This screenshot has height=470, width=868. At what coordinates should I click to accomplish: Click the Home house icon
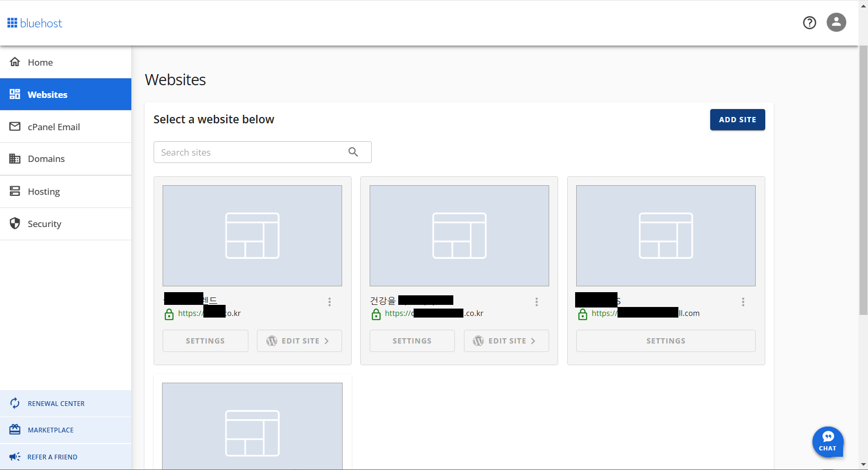pos(15,62)
